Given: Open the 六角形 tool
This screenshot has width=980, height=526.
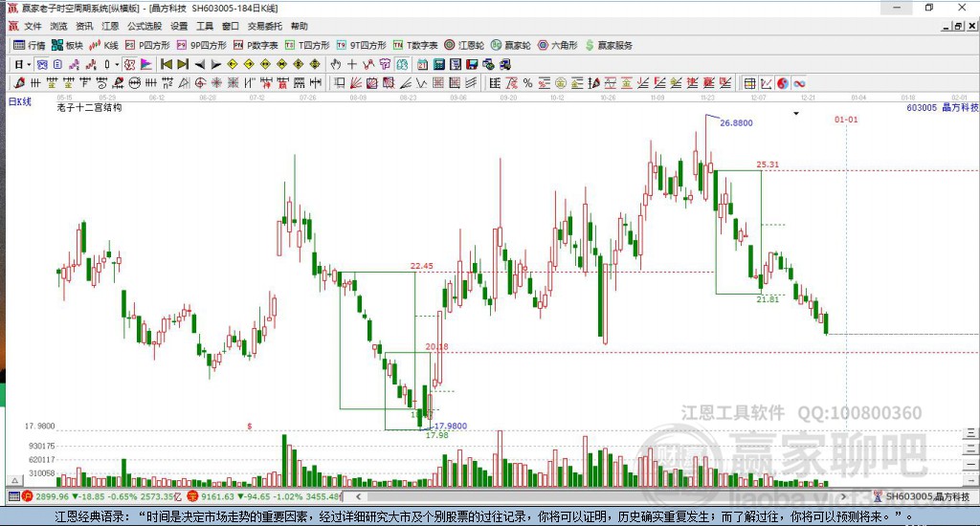Looking at the screenshot, I should pyautogui.click(x=558, y=45).
